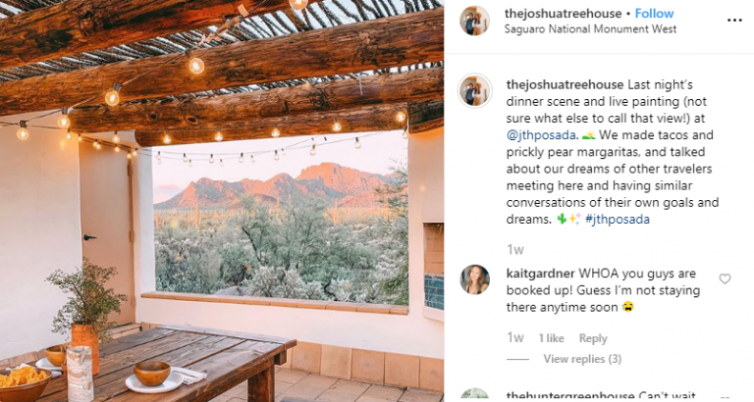Image resolution: width=754 pixels, height=402 pixels.
Task: Open the Saguaro National Monument West location
Action: 590,29
